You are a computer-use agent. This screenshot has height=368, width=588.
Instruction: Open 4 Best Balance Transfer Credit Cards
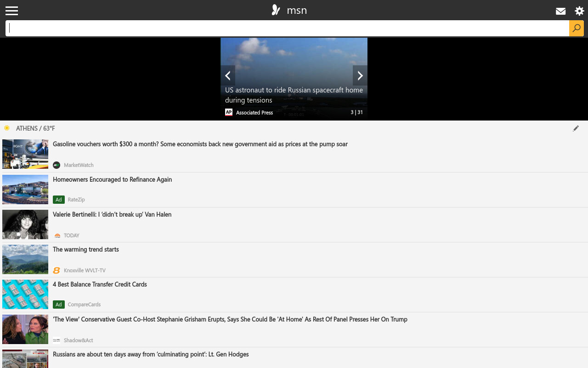pos(100,284)
